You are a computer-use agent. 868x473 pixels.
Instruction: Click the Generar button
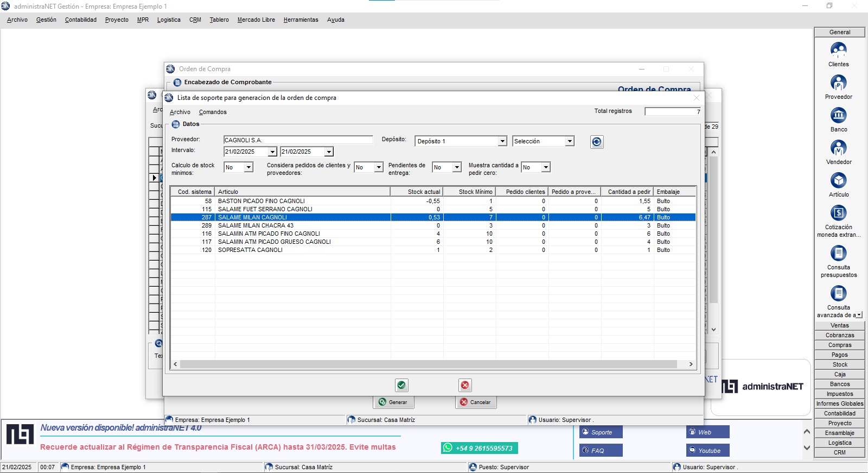[x=393, y=402]
